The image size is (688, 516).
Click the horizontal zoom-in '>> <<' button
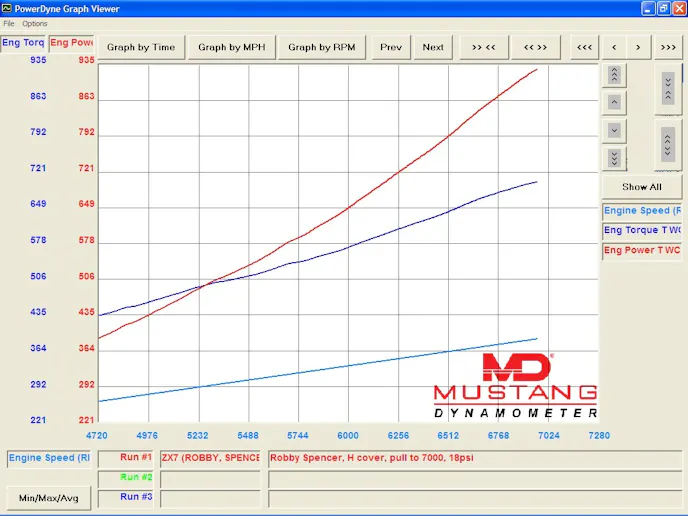tap(484, 47)
